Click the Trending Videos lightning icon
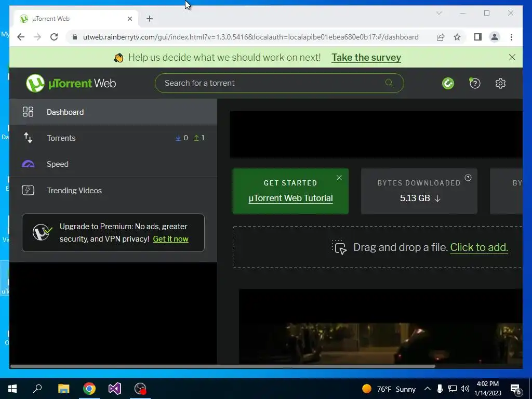The width and height of the screenshot is (532, 399). click(28, 190)
